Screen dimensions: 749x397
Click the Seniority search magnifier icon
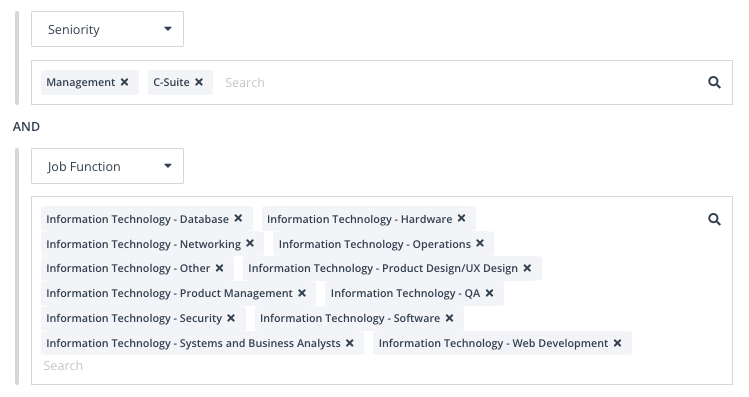tap(714, 82)
